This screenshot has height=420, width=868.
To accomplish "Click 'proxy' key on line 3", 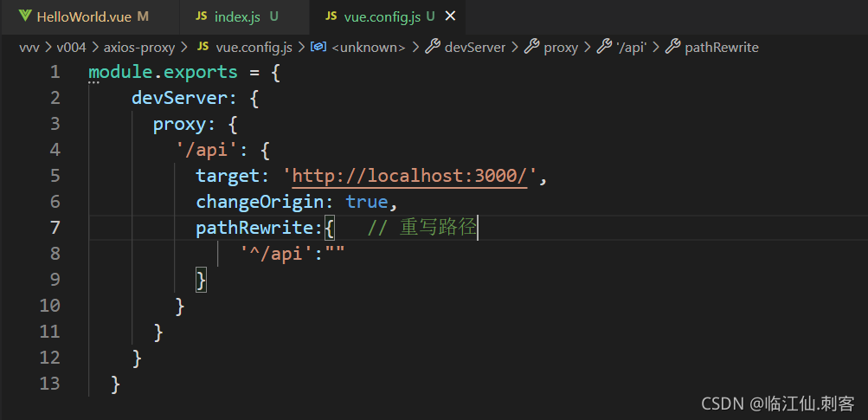I will [x=179, y=124].
